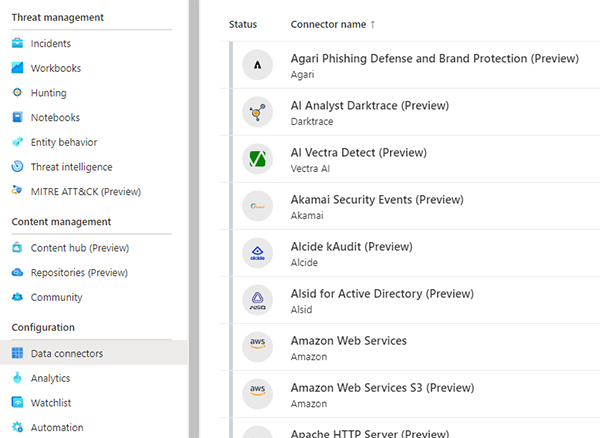This screenshot has width=600, height=438.
Task: Open the Hunting menu item
Action: tap(49, 93)
